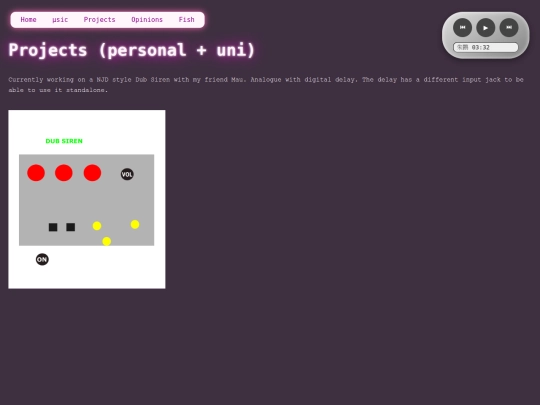
Task: Click the black ON button in diagram
Action: [x=42, y=259]
